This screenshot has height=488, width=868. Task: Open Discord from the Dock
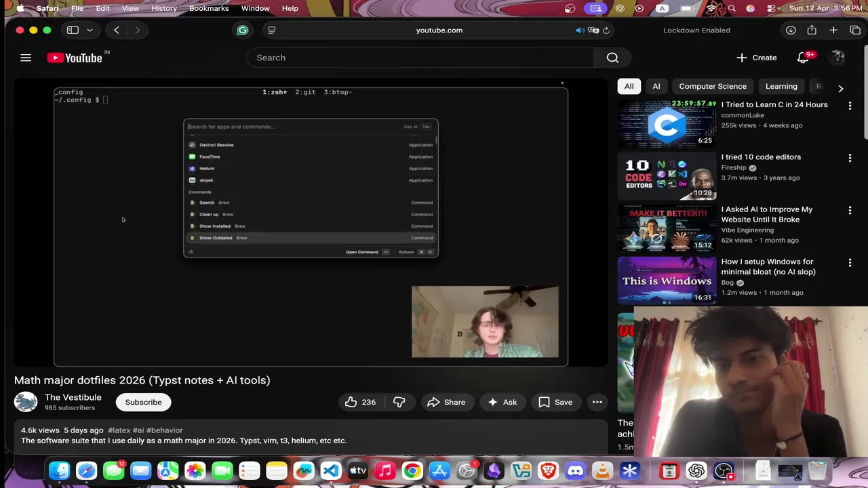click(x=575, y=470)
